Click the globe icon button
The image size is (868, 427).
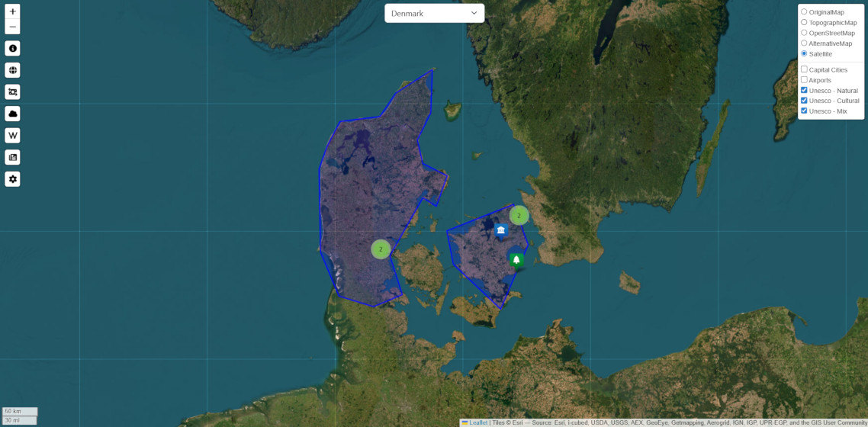point(12,70)
